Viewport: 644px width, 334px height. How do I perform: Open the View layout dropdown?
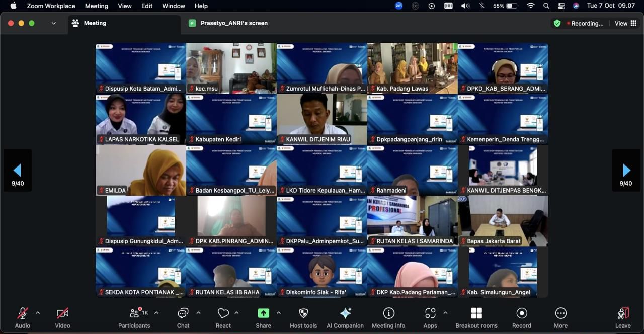point(626,23)
